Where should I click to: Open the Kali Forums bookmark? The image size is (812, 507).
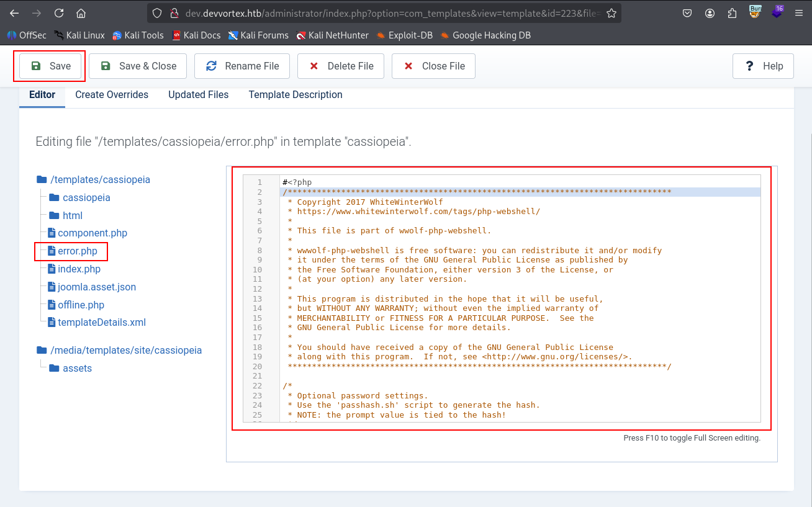258,35
